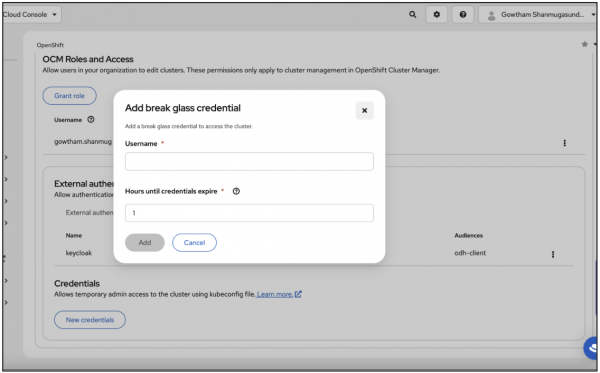The image size is (600, 373).
Task: Click the Learn more link
Action: tap(275, 294)
